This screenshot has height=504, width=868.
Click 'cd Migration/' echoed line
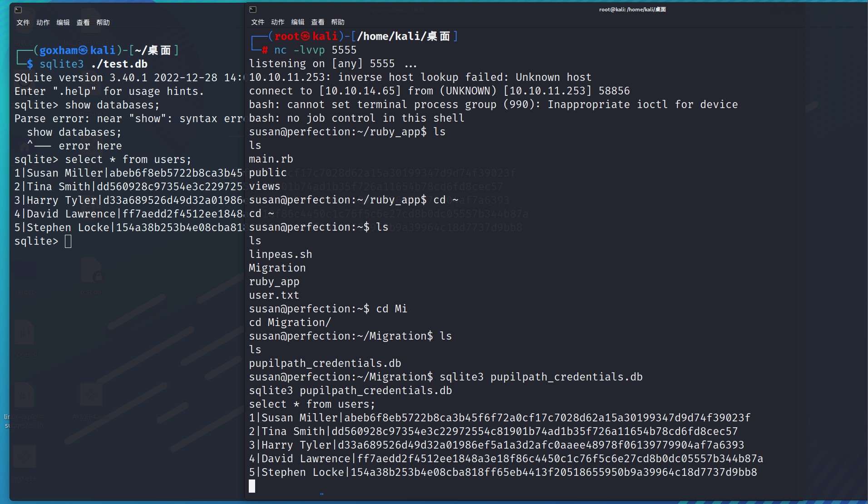tap(290, 322)
